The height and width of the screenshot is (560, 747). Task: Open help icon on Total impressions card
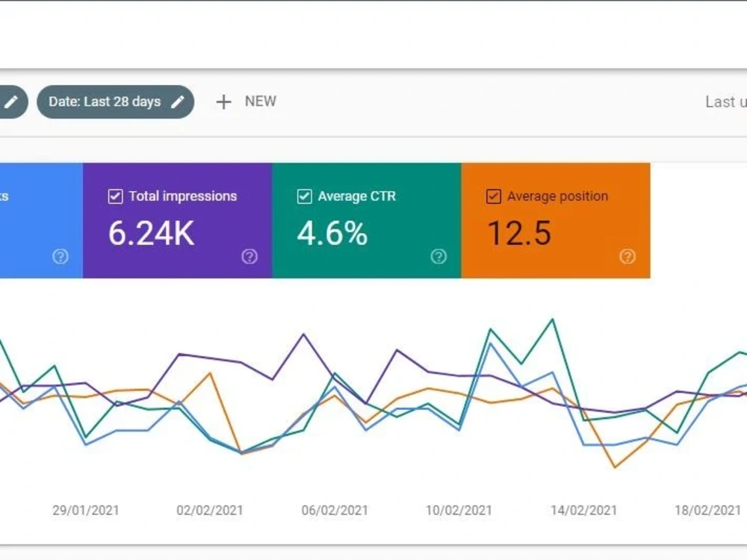pyautogui.click(x=249, y=256)
